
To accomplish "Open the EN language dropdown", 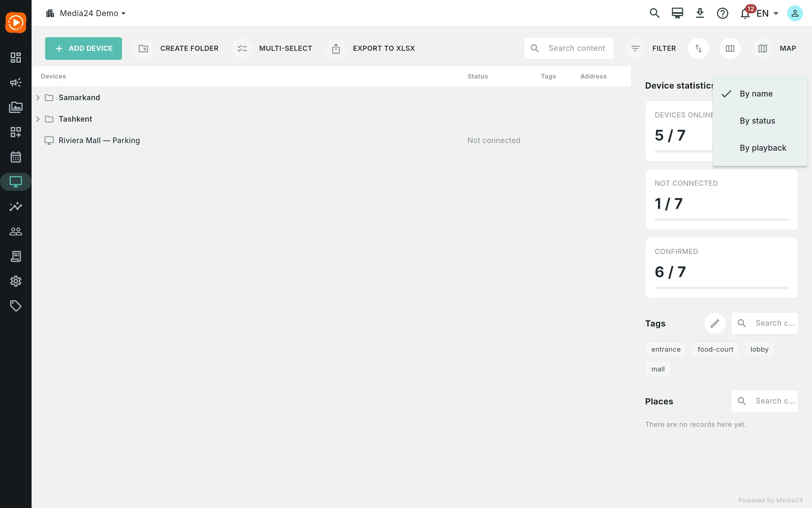I will click(x=768, y=14).
